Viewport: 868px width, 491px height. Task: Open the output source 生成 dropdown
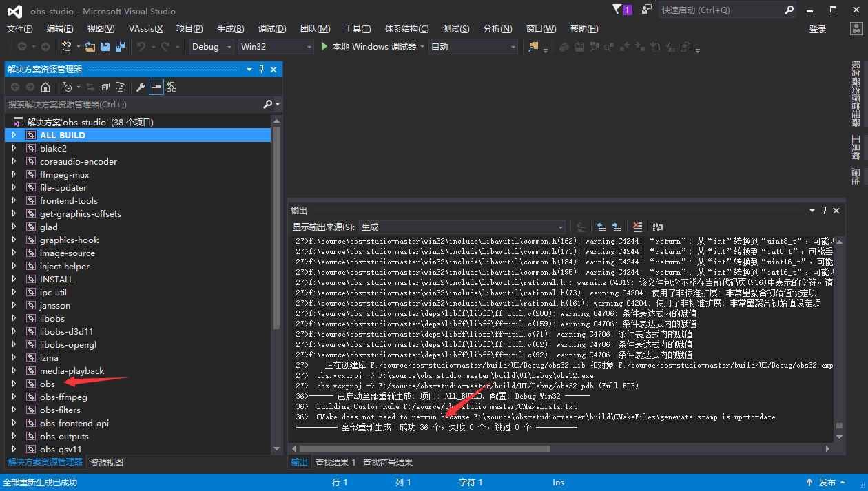[x=462, y=227]
